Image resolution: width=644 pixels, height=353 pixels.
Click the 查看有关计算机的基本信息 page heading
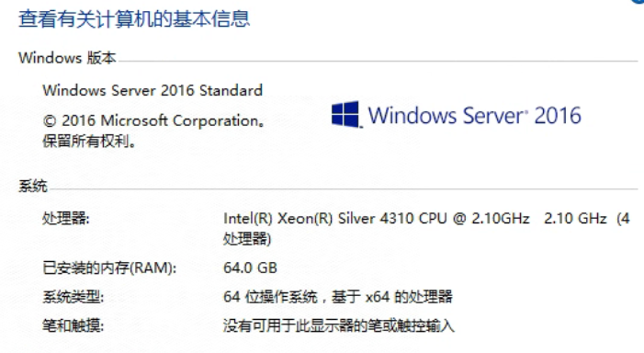134,19
